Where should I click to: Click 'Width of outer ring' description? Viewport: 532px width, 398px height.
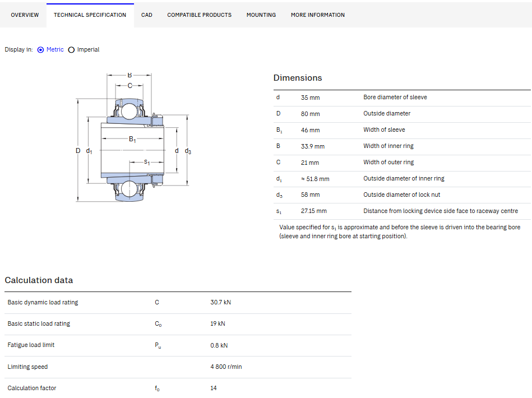pos(388,163)
